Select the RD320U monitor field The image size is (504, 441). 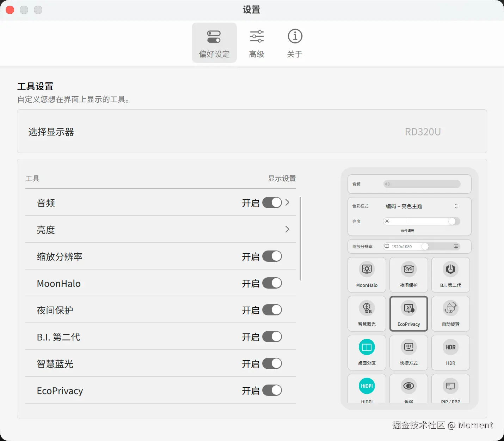pos(423,132)
